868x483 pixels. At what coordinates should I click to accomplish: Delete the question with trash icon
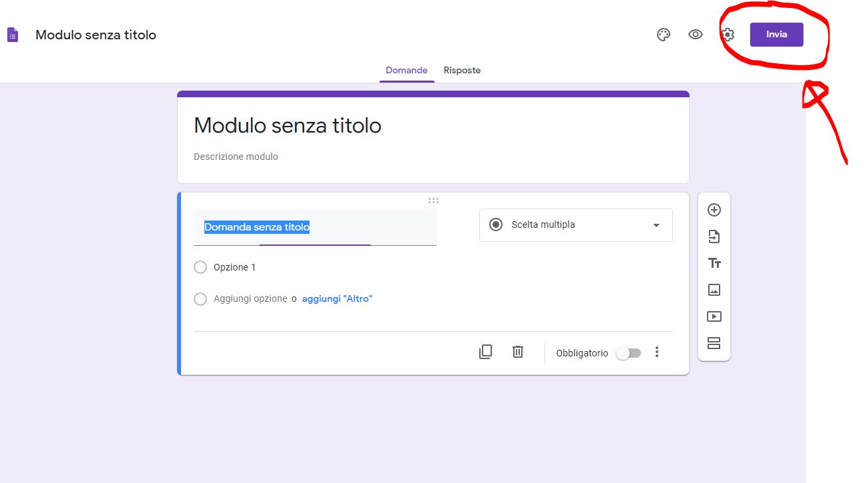coord(517,352)
